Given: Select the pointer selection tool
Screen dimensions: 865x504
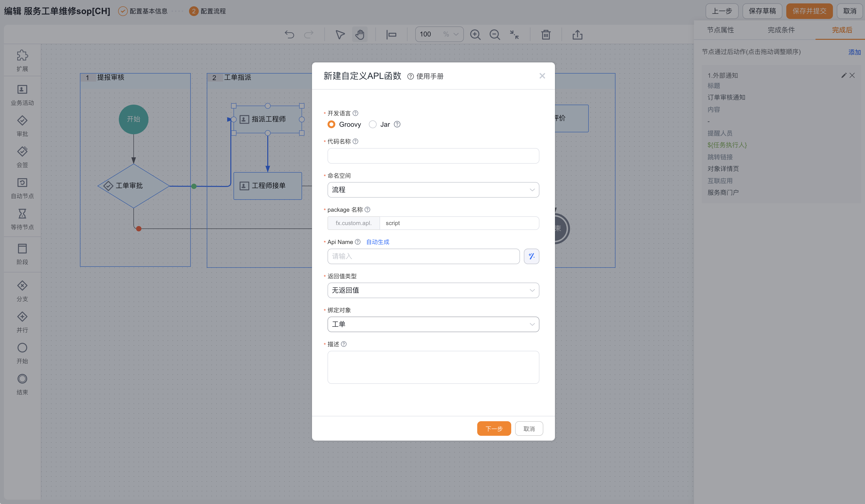Looking at the screenshot, I should 340,34.
